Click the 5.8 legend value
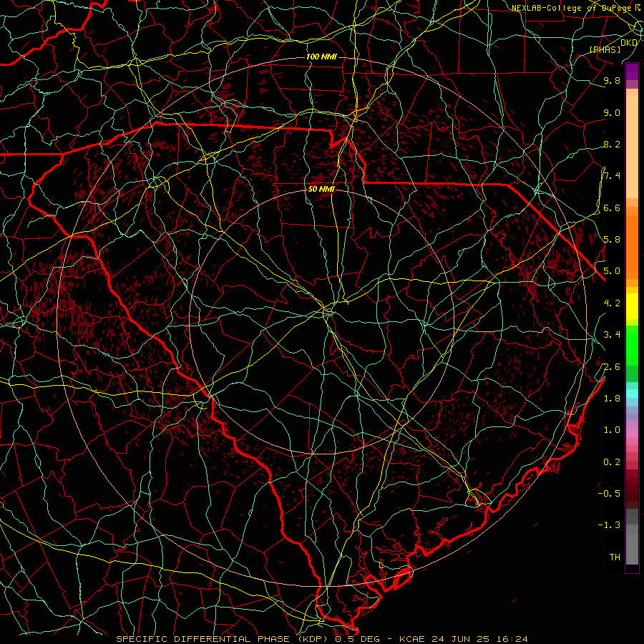 [612, 239]
